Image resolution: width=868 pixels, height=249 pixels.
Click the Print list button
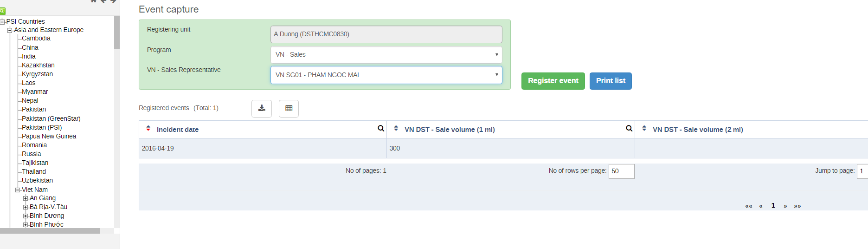(x=611, y=81)
